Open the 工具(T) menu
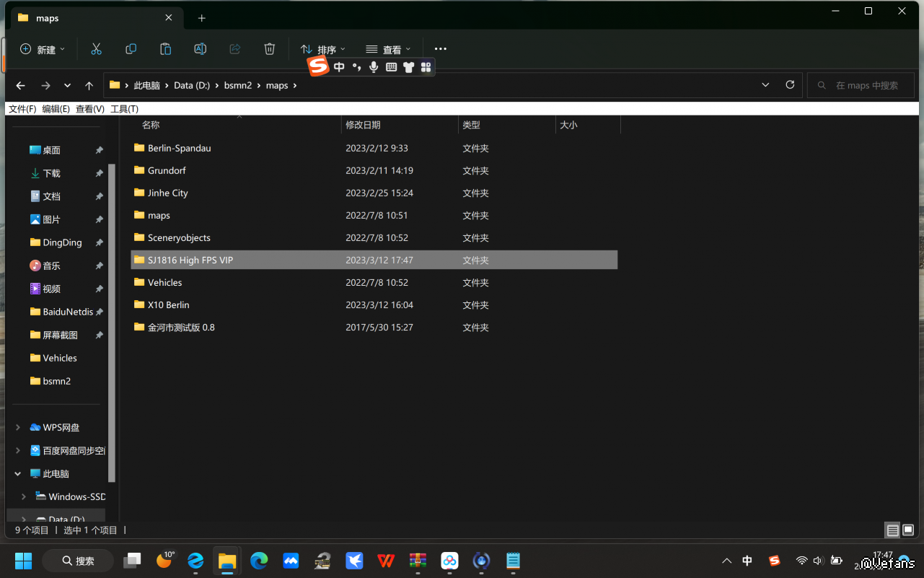This screenshot has width=924, height=578. tap(124, 109)
